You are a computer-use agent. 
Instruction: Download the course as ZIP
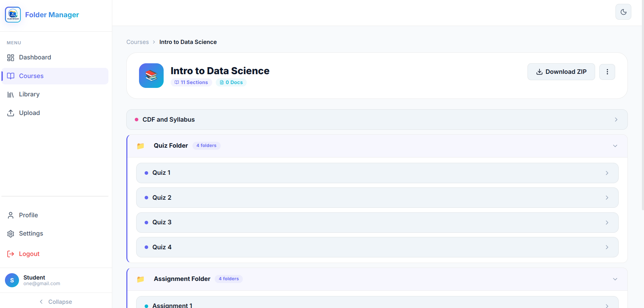561,72
